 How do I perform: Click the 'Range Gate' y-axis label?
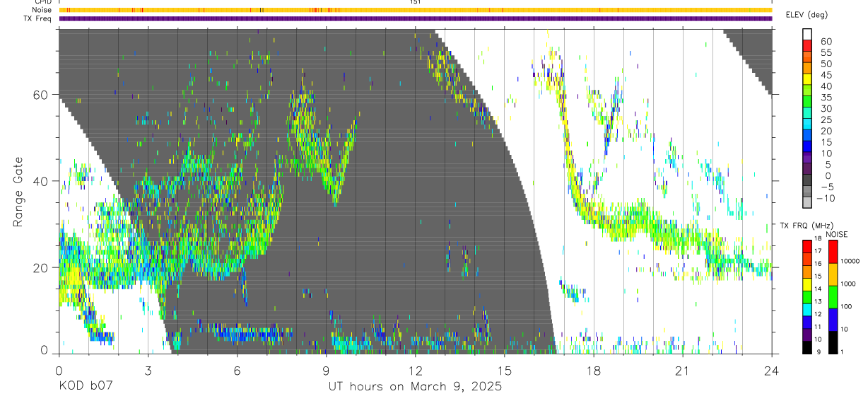[x=18, y=192]
